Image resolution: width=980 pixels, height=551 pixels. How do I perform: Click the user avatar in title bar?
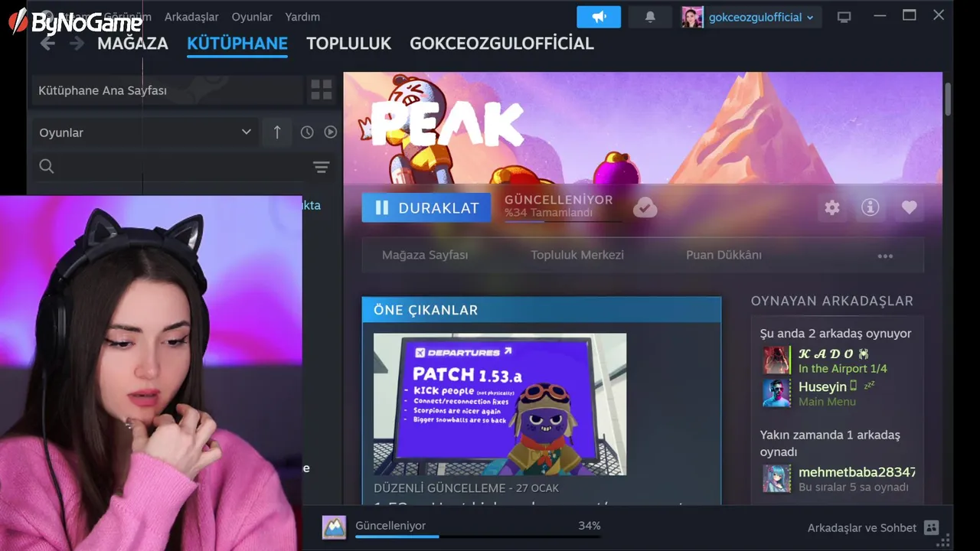tap(692, 17)
